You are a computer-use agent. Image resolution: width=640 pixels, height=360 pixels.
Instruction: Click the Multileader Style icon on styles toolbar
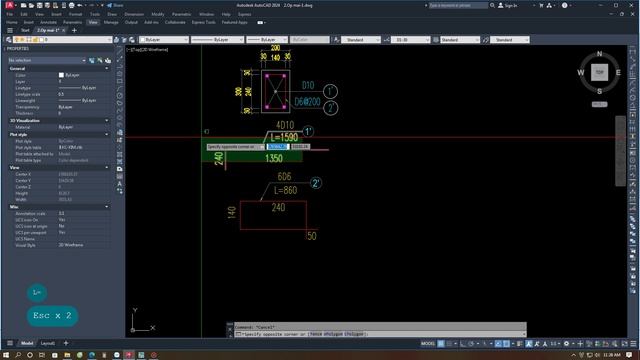pyautogui.click(x=485, y=40)
